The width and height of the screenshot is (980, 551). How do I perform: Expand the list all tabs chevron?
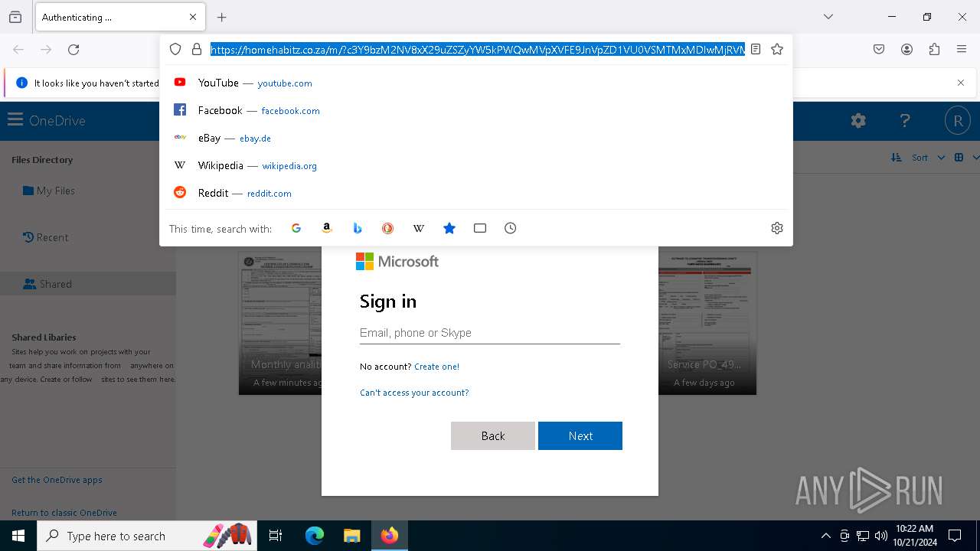point(828,17)
